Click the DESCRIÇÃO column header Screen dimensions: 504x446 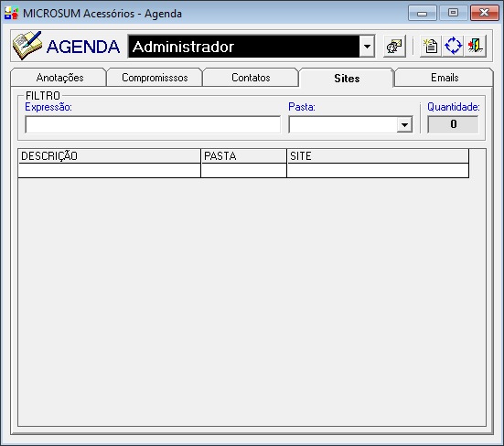[109, 156]
